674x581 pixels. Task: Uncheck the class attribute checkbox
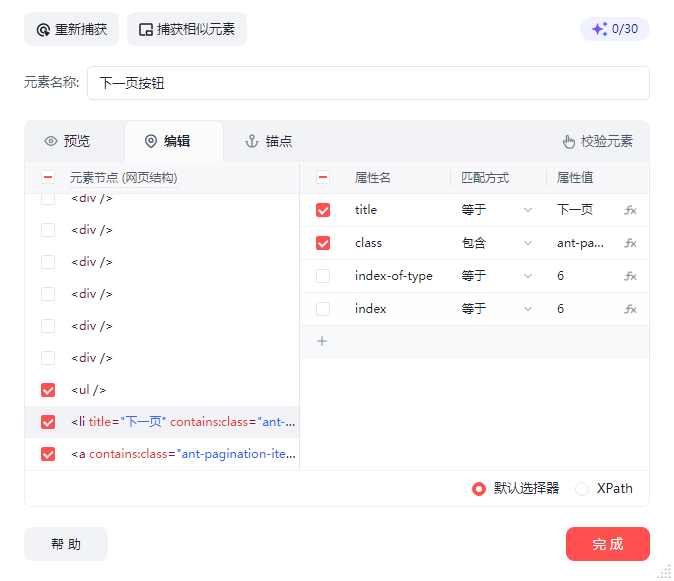click(323, 243)
